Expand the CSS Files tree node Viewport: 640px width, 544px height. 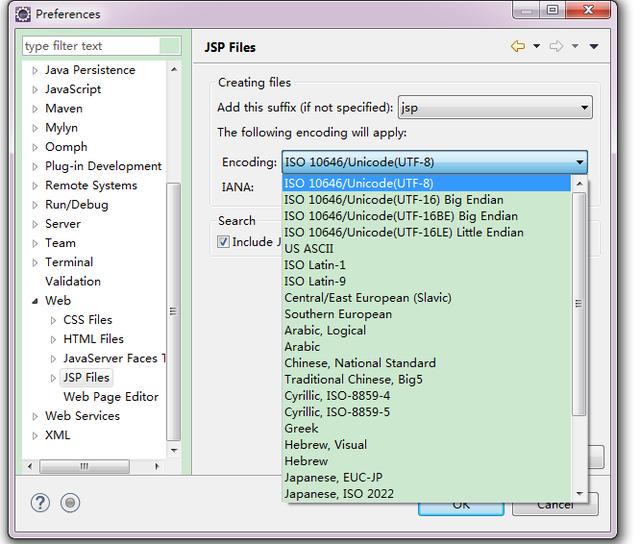[x=54, y=320]
